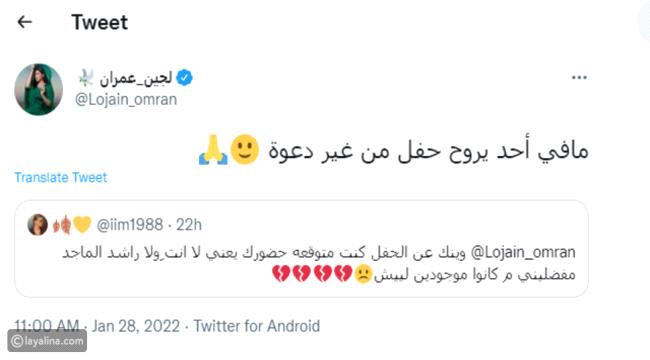Click the Jan 28, 2022 date link
Viewport: 650px width, 360px height.
pos(136,326)
